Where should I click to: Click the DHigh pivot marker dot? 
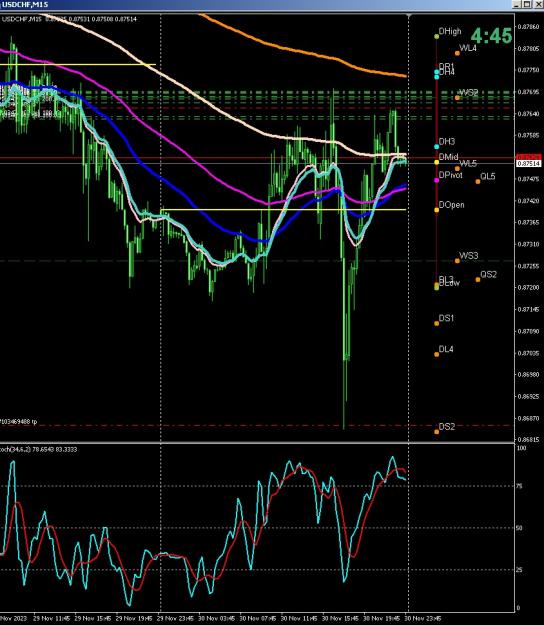pos(436,37)
